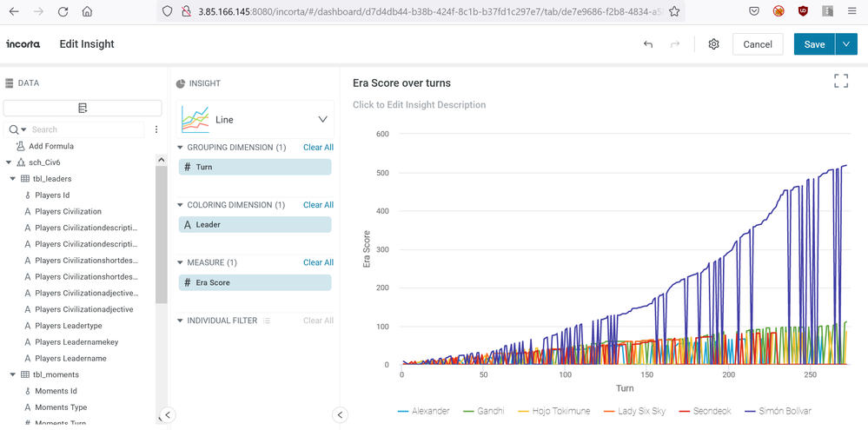This screenshot has width=868, height=430.
Task: Reload the page in browser
Action: 63,12
